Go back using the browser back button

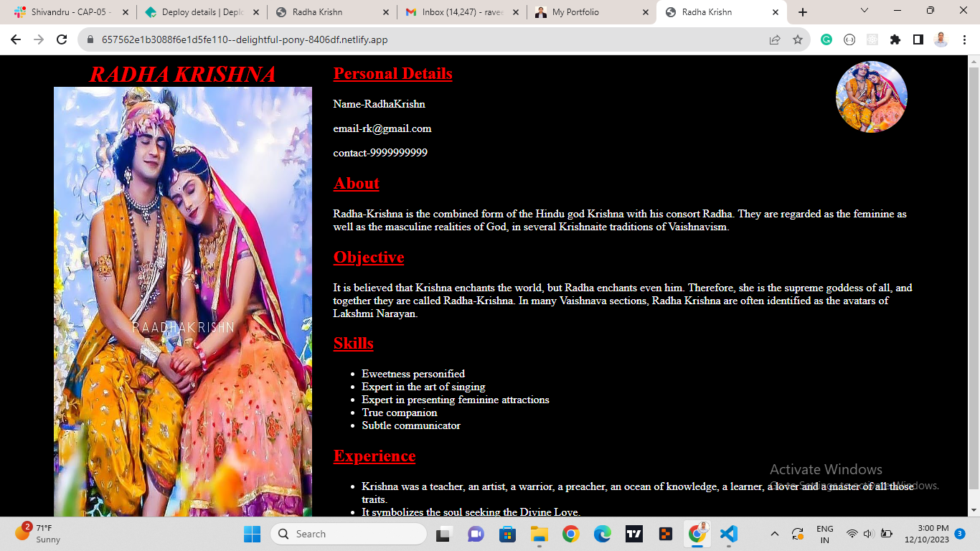click(x=16, y=39)
